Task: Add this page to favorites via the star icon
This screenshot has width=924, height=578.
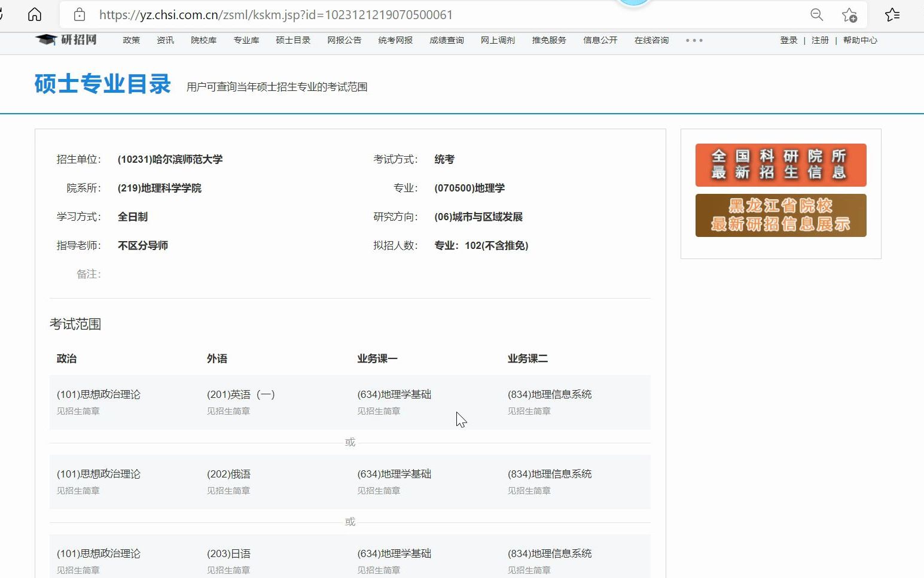Action: coord(850,16)
